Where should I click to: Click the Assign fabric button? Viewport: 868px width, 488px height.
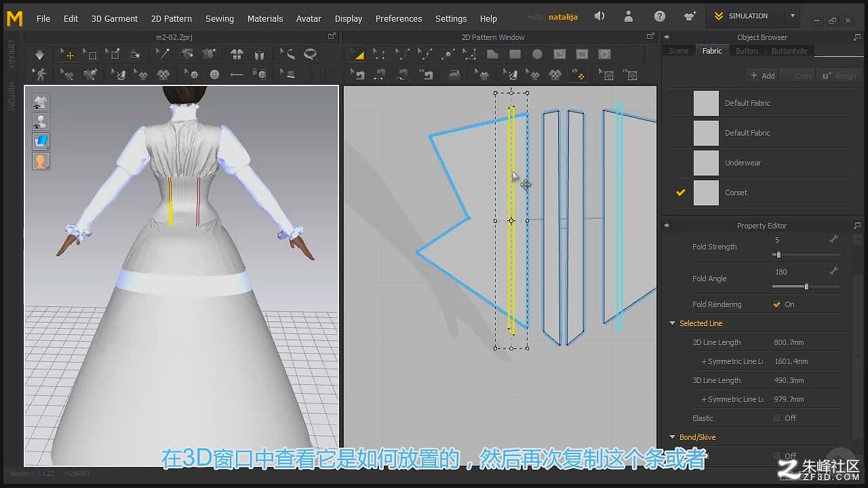[840, 76]
